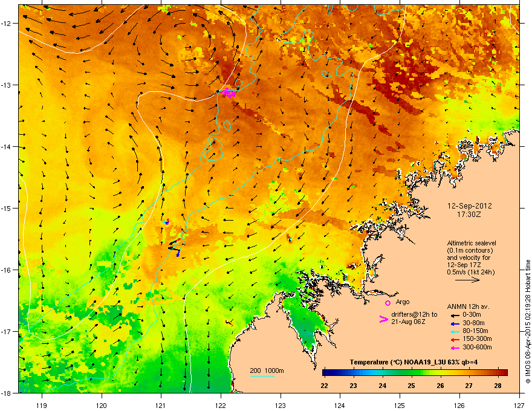532x411 pixels.
Task: Click the cyan 200 1000m isobath legend line
Action: click(x=262, y=376)
